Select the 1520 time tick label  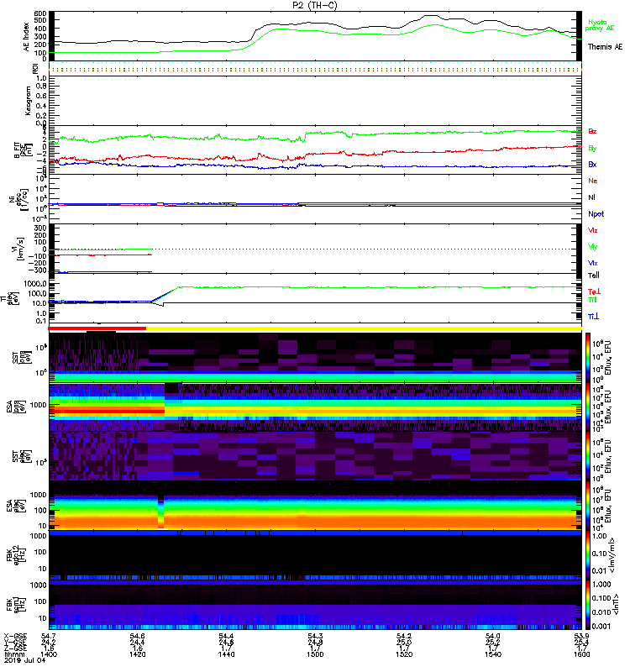tap(404, 654)
